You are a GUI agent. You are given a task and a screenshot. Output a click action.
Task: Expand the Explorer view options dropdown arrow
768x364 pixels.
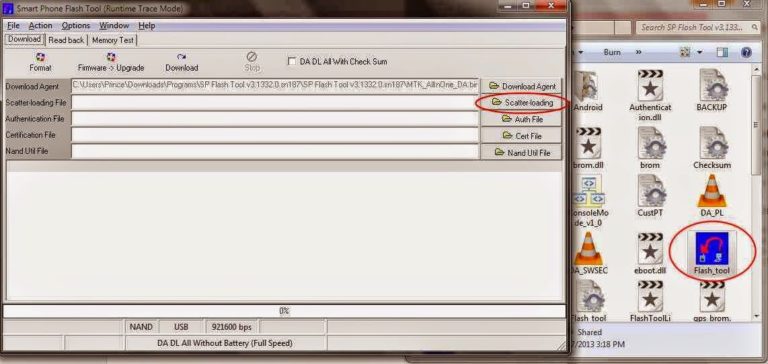coord(699,52)
